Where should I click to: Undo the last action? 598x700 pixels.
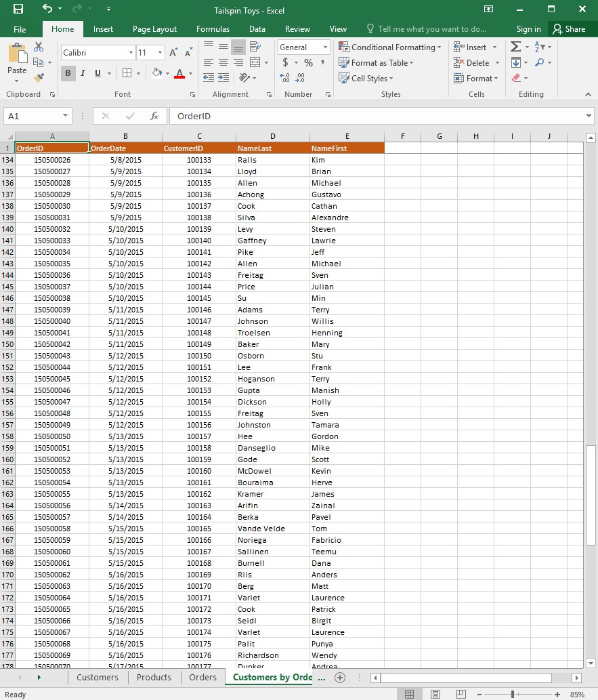point(47,9)
